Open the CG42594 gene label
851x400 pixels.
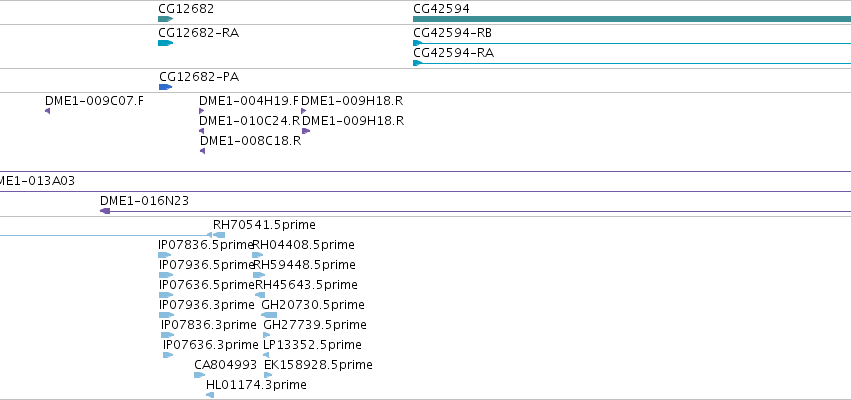pos(441,9)
